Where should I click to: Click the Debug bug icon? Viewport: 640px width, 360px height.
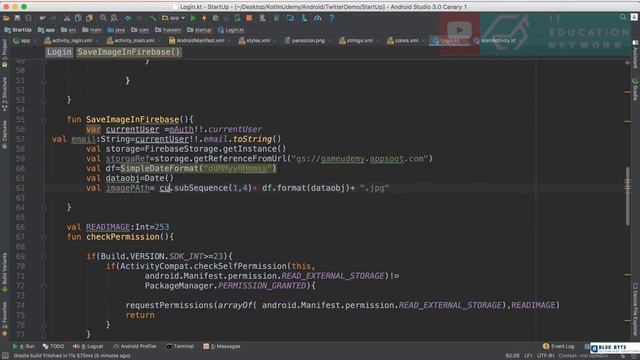click(x=216, y=18)
